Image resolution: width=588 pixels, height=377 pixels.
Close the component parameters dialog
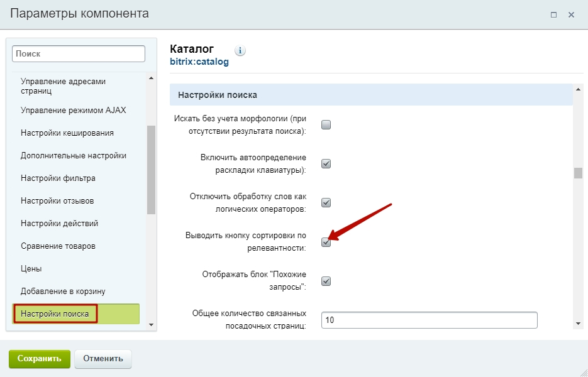(x=571, y=15)
